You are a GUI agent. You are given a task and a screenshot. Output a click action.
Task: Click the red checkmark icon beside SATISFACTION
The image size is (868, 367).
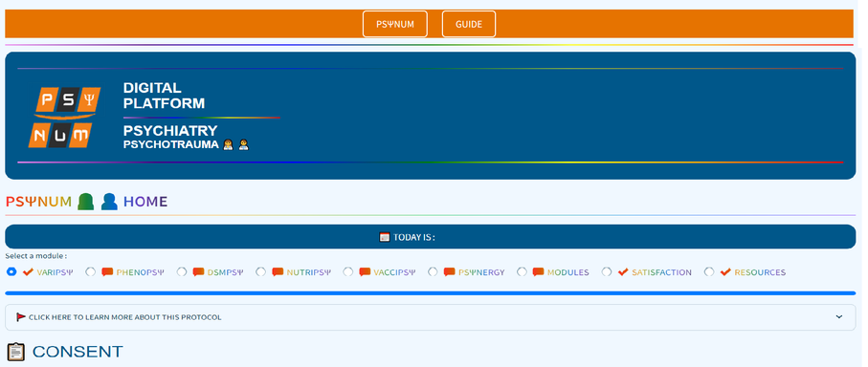[623, 272]
